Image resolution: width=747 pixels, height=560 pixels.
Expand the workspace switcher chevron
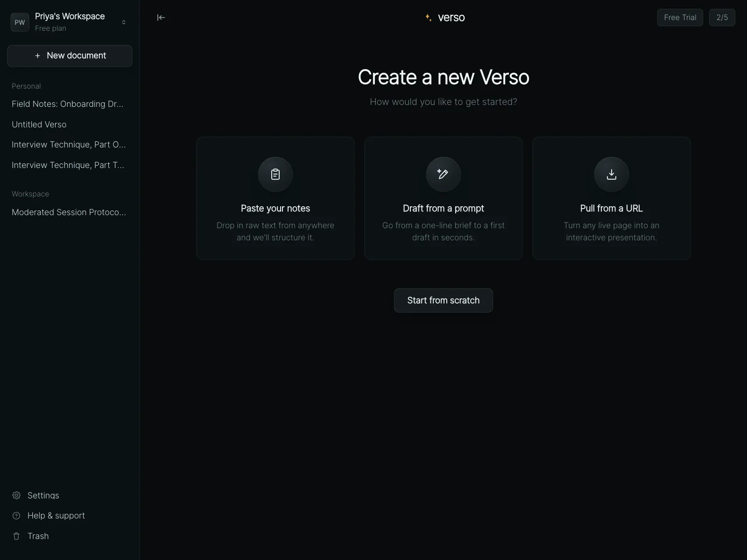pyautogui.click(x=124, y=22)
